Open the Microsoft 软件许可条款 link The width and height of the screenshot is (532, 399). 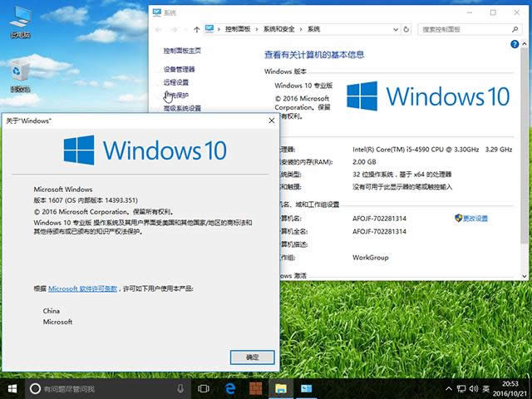(82, 288)
